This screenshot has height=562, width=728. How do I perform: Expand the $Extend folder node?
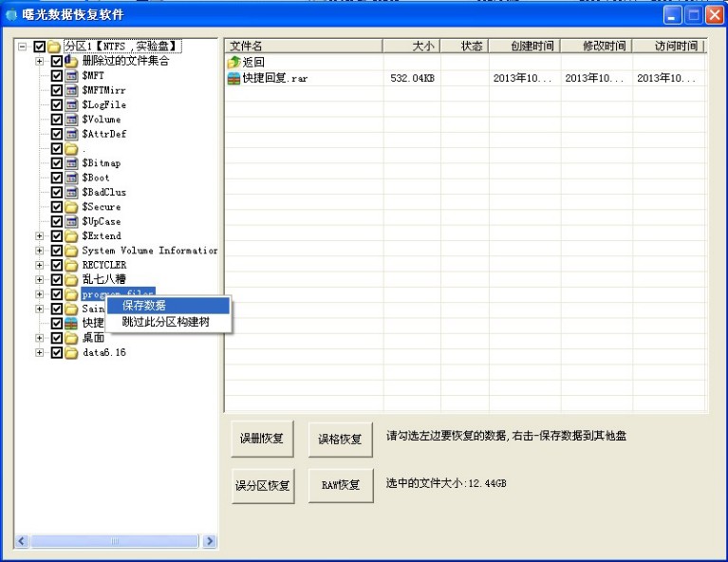coord(40,236)
